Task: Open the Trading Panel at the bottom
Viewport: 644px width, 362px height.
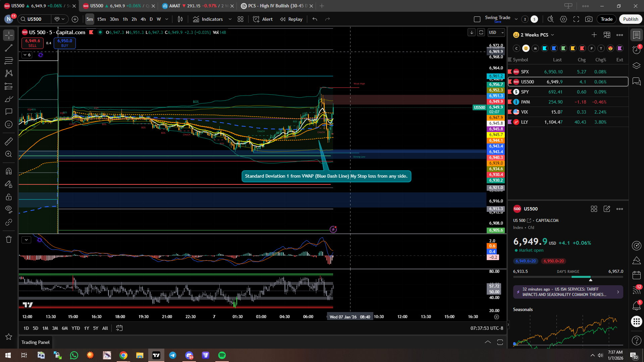Action: [x=35, y=342]
